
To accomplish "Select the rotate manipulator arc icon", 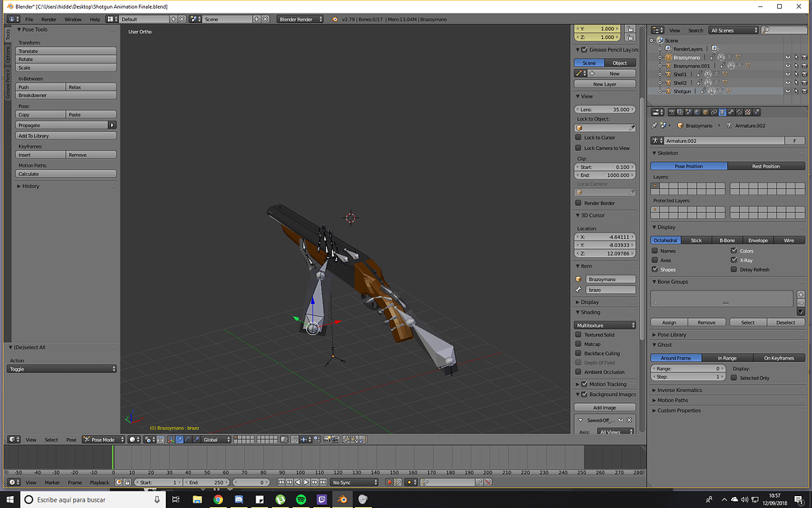I will click(x=188, y=440).
